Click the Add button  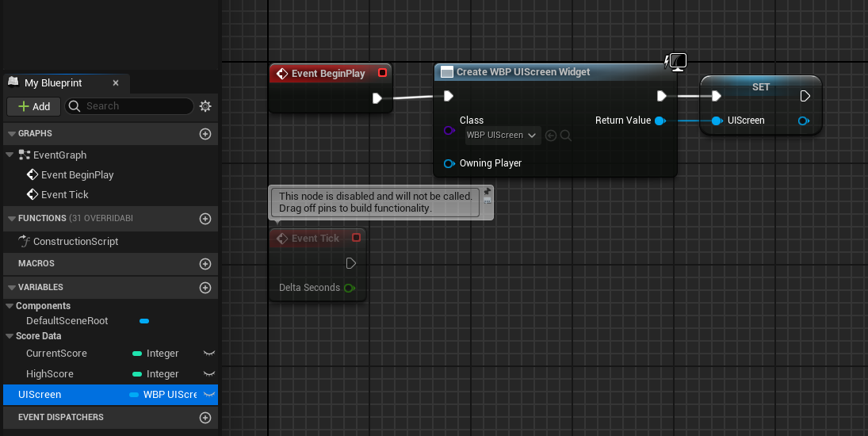(x=34, y=106)
